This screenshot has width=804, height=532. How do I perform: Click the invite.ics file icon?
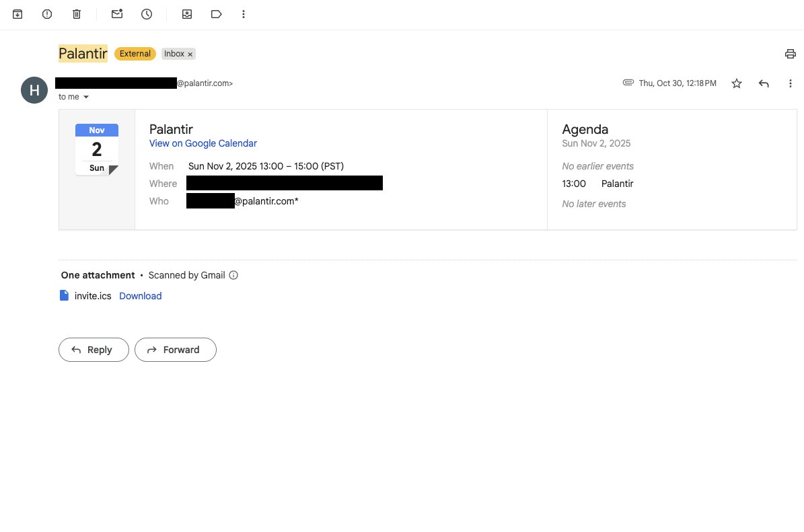[x=64, y=296]
